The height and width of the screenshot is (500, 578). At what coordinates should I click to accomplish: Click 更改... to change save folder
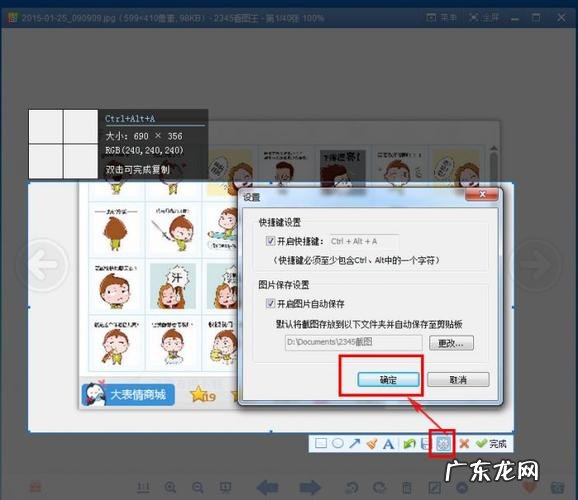click(x=451, y=343)
